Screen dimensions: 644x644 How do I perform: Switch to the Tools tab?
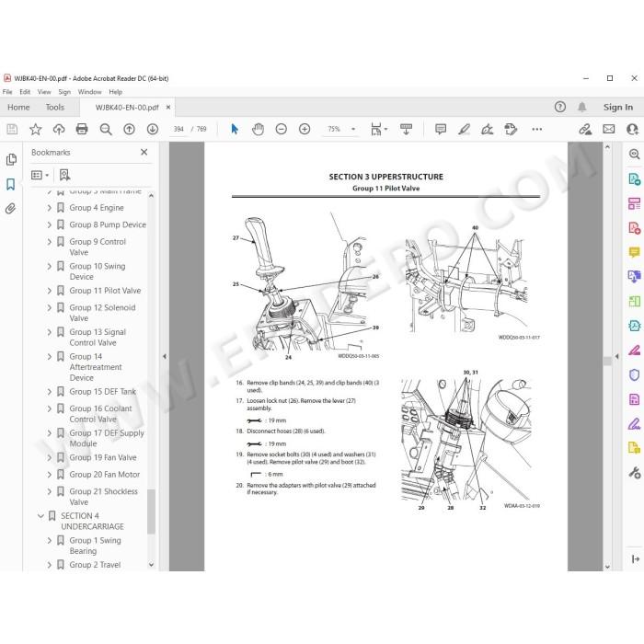55,108
